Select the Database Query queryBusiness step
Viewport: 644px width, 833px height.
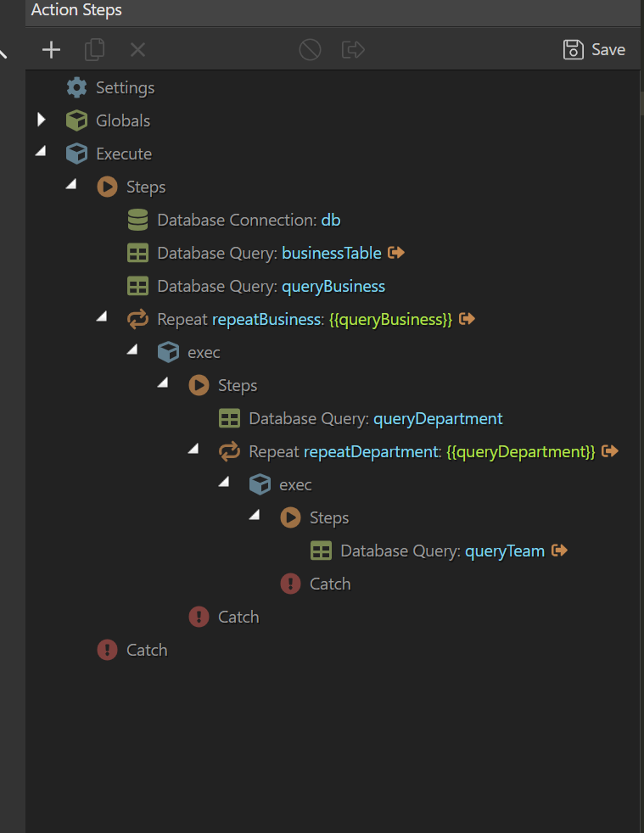point(270,286)
